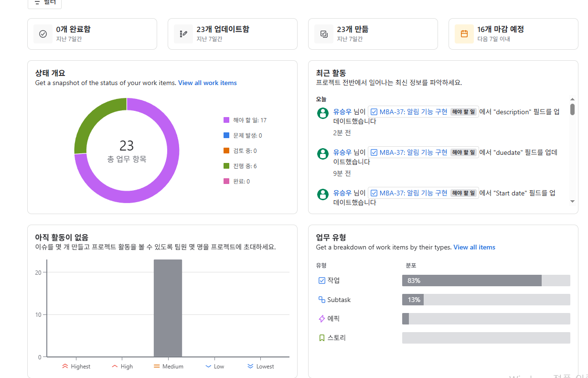Open 유승우 profile in the duedate update entry
Image resolution: width=588 pixels, height=378 pixels.
pos(342,152)
